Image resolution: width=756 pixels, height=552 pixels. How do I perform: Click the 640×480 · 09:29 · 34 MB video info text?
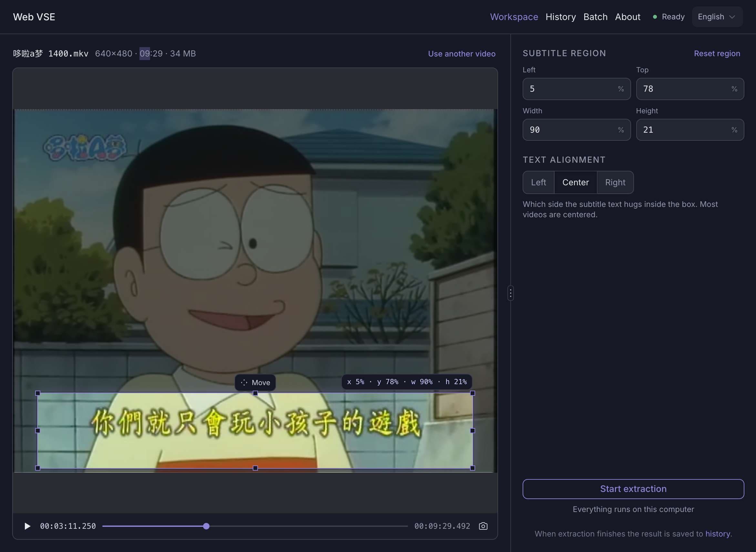tap(145, 54)
